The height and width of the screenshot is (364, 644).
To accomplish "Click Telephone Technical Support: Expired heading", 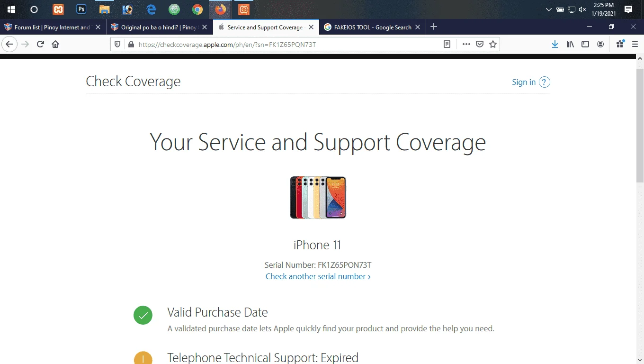I will coord(263,357).
